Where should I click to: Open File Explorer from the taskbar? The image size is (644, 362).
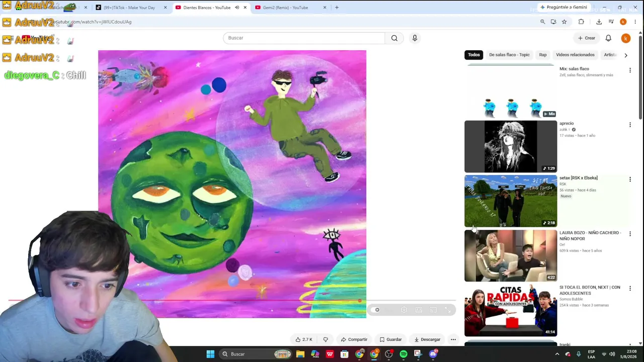[300, 354]
